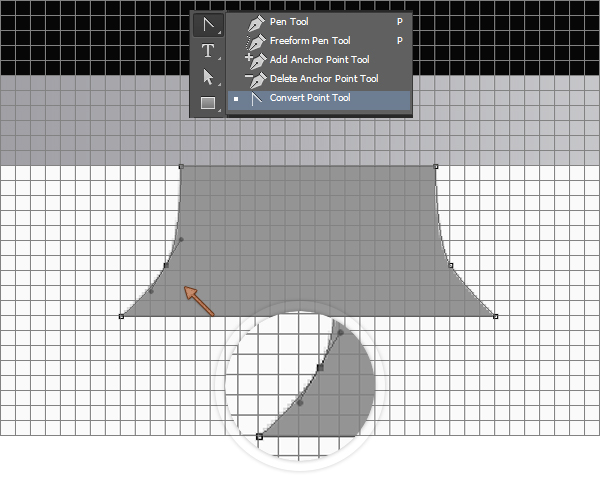Select the Path Selection arrow tool
This screenshot has height=485, width=600.
click(x=208, y=76)
